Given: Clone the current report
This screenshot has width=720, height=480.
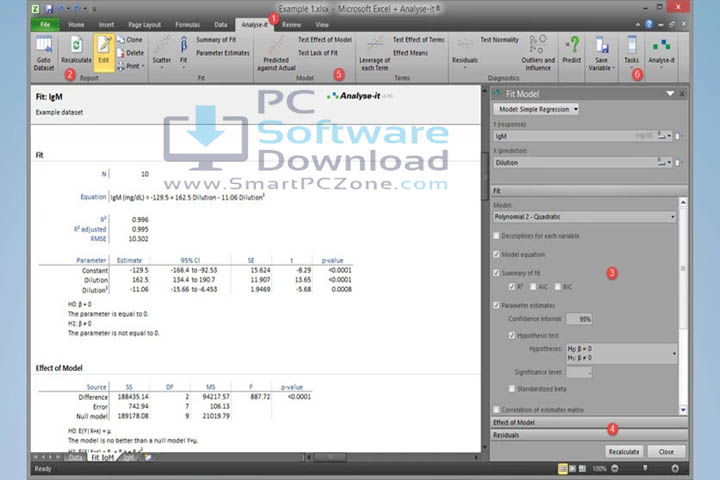Looking at the screenshot, I should [129, 40].
